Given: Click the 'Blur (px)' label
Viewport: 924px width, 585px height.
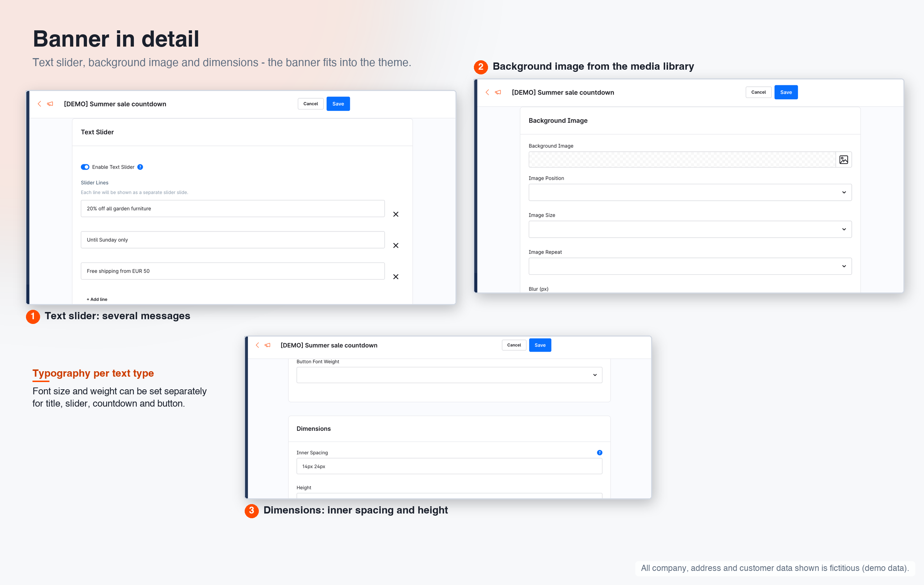Looking at the screenshot, I should (539, 289).
